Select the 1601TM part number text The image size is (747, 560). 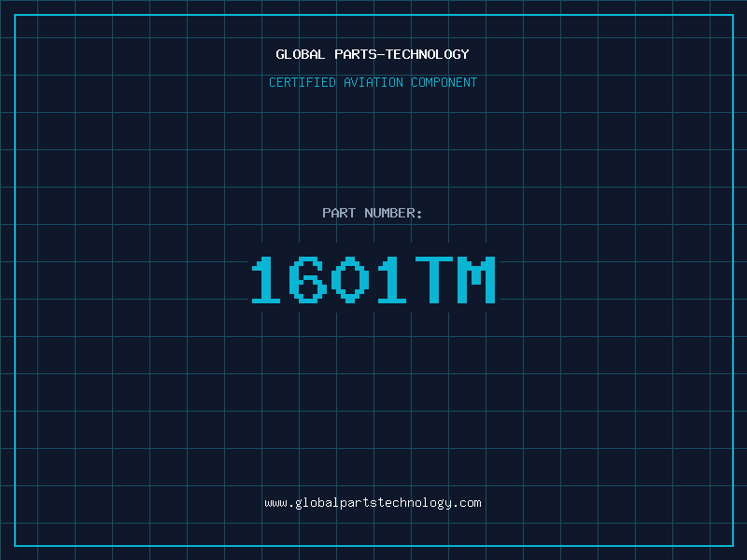(373, 280)
